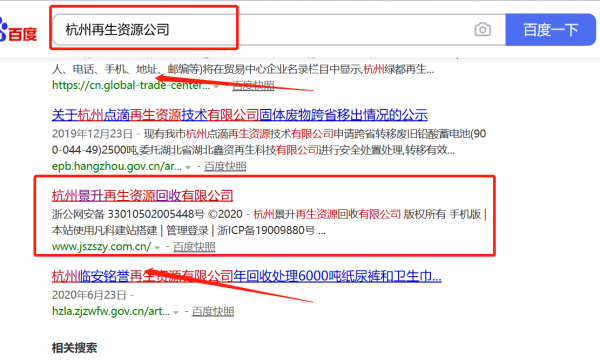The image size is (600, 364).
Task: Click the search box containing 杭州再生资源公司
Action: [279, 30]
